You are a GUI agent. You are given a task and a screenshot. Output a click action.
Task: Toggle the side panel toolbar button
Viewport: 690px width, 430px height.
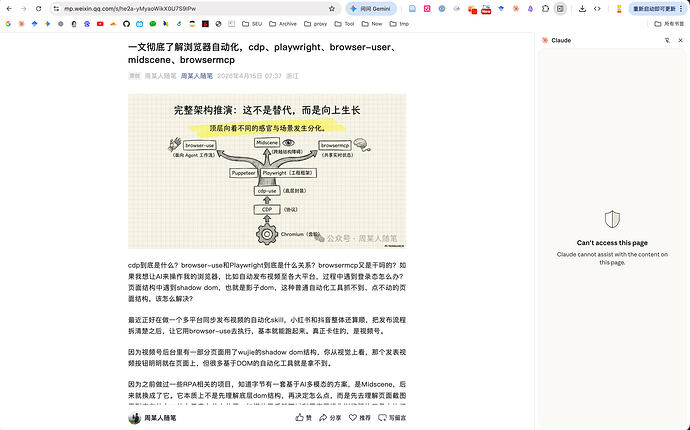560,8
